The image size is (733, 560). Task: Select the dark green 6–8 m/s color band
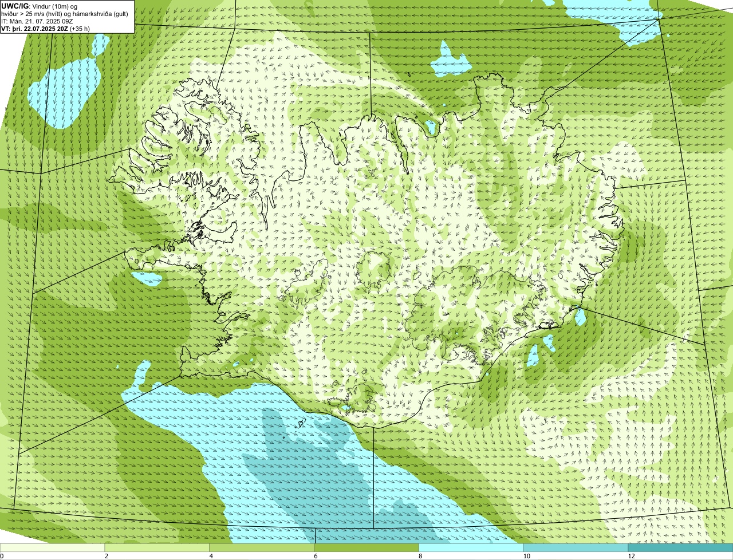(x=367, y=547)
